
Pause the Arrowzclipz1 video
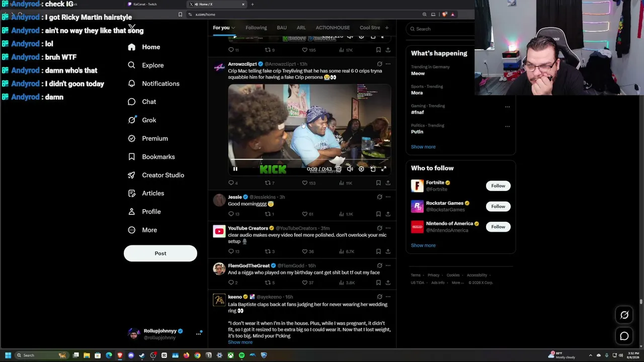coord(235,169)
